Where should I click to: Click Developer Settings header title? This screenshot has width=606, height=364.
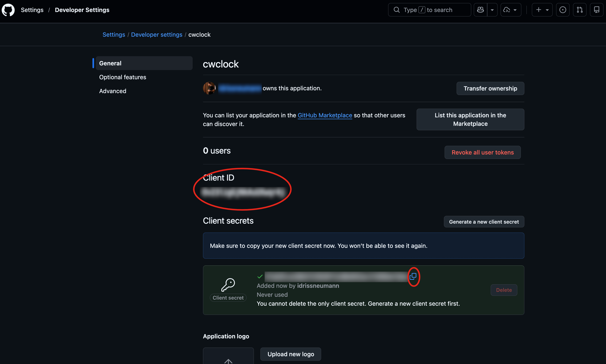pos(82,10)
